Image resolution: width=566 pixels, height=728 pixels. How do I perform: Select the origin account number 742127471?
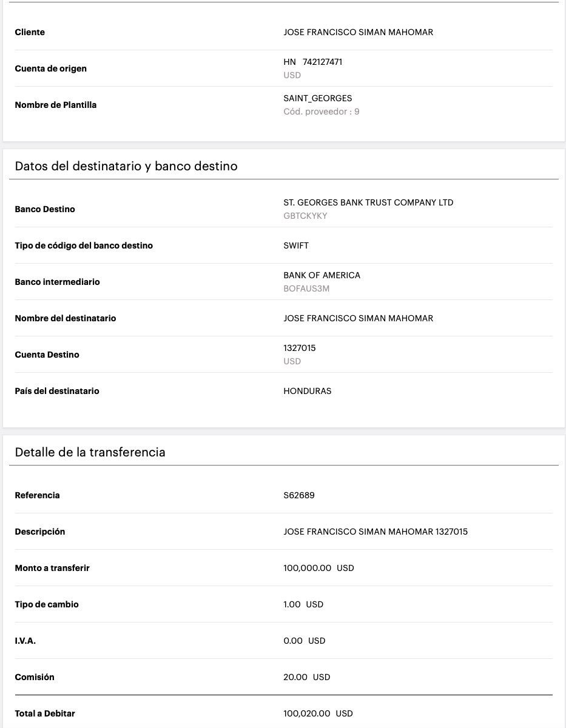tap(322, 62)
